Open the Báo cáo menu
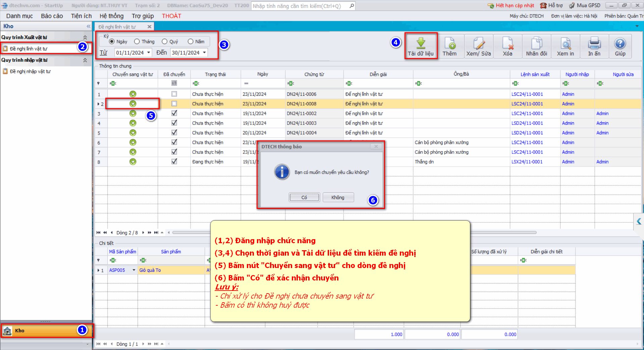644x350 pixels. pyautogui.click(x=52, y=16)
